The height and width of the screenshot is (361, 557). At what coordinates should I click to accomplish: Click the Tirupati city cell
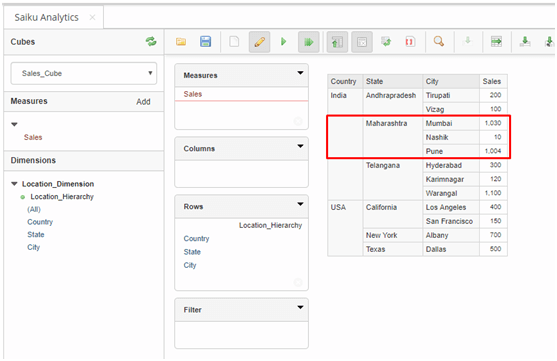[x=451, y=95]
